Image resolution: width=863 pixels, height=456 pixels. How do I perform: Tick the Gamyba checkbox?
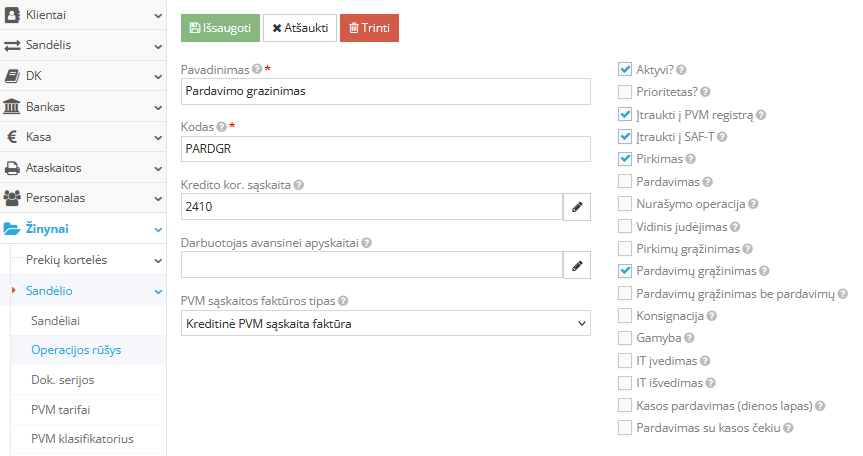(626, 338)
